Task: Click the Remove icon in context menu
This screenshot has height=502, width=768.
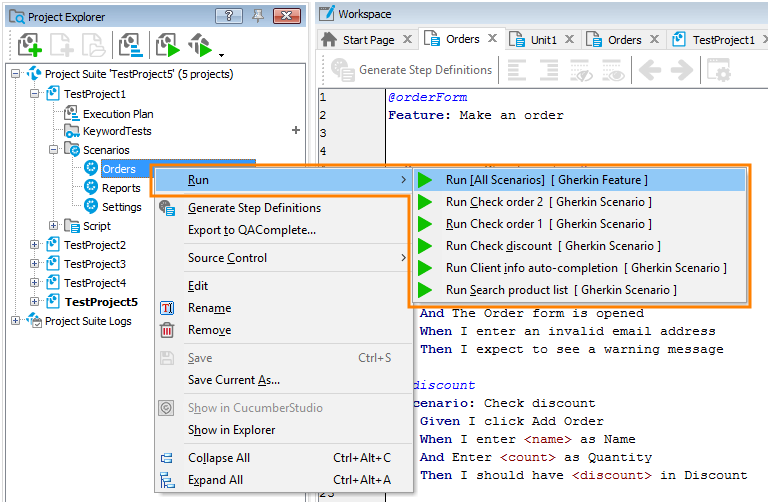Action: (167, 330)
